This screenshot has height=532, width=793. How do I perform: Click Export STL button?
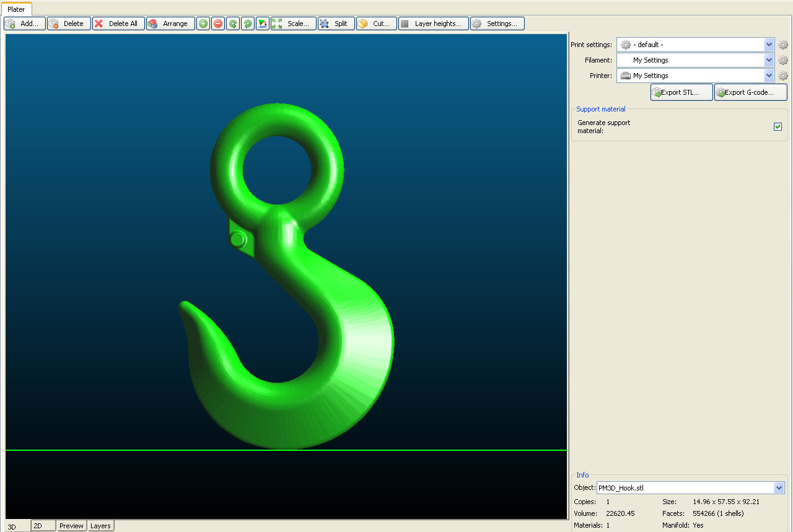click(681, 92)
